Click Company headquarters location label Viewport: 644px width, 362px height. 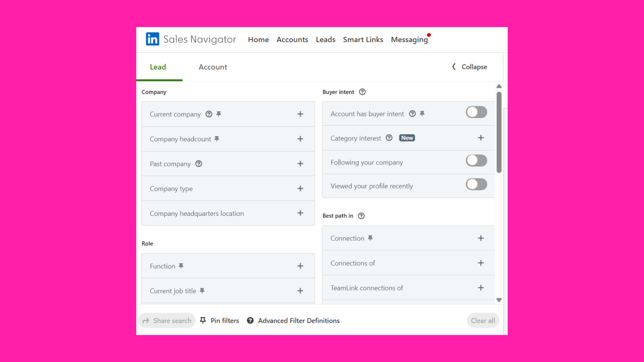(x=197, y=213)
